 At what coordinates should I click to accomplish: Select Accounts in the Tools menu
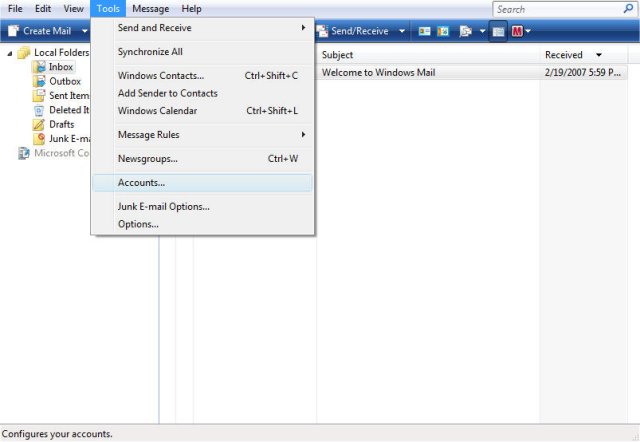203,183
